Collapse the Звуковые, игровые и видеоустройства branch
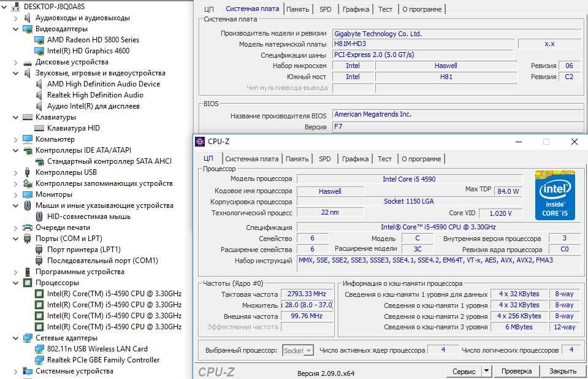This screenshot has width=588, height=379. [x=16, y=73]
